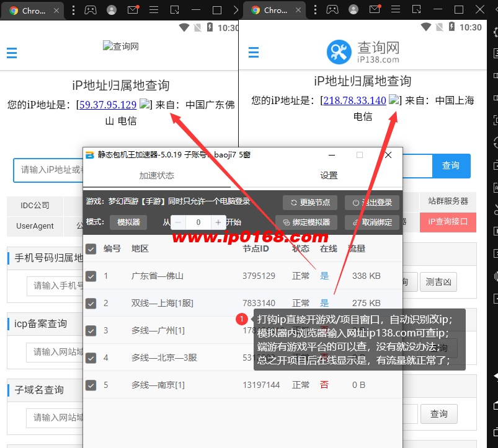Click the broken flag image beside 218.78.33.140
This screenshot has height=448, width=498.
[x=394, y=100]
